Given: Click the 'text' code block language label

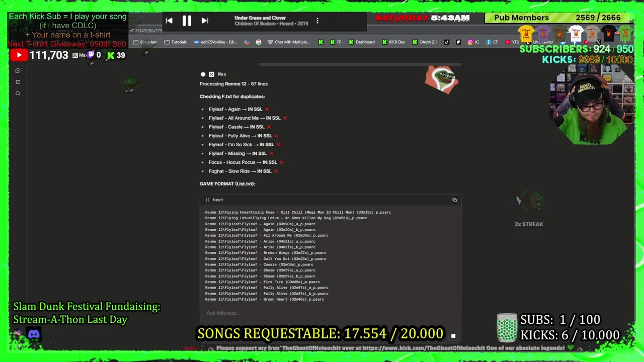Looking at the screenshot, I should [217, 200].
